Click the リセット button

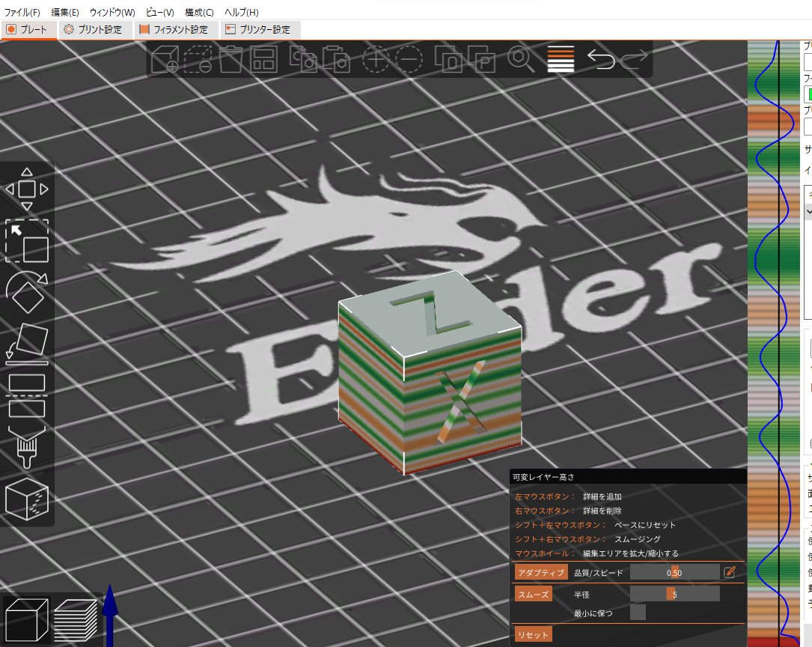pos(534,634)
